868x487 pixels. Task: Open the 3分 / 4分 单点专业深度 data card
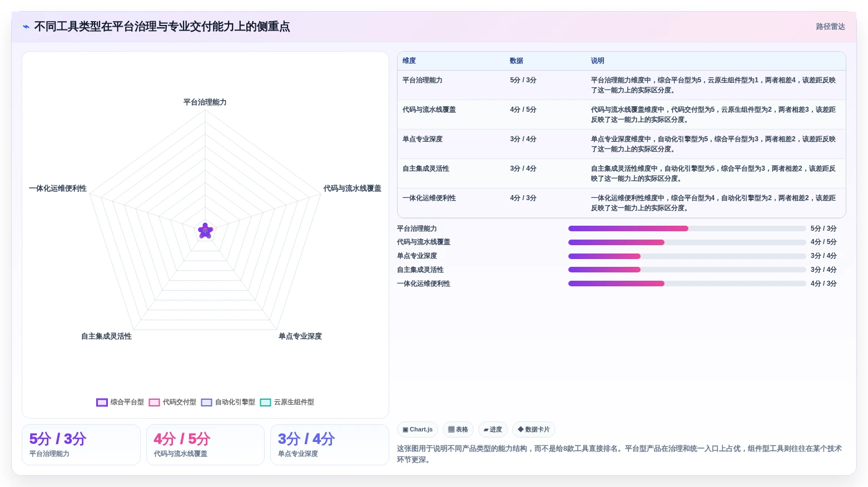click(329, 445)
